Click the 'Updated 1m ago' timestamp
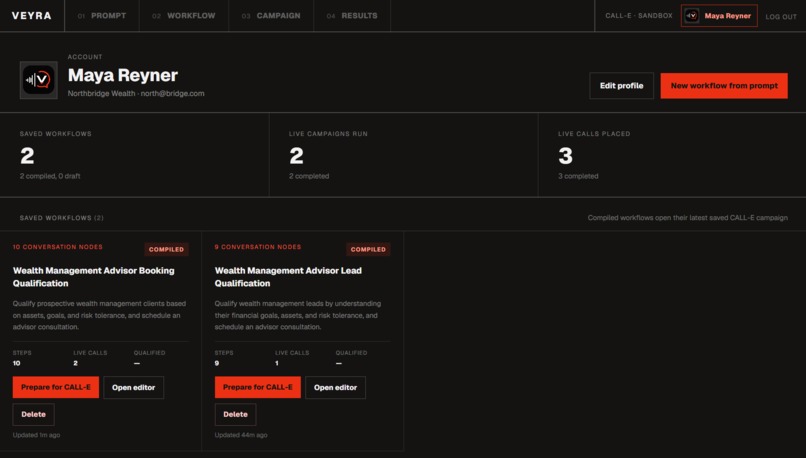806x458 pixels. (36, 435)
